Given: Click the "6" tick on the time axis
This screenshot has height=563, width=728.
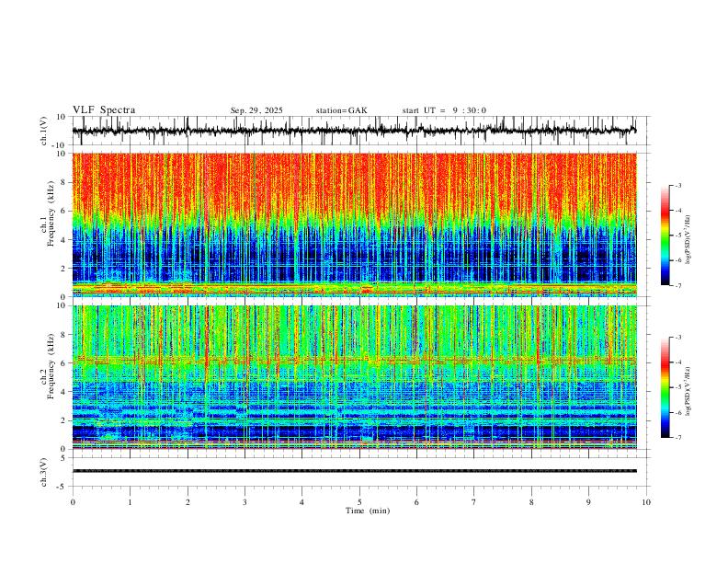Looking at the screenshot, I should pos(416,502).
